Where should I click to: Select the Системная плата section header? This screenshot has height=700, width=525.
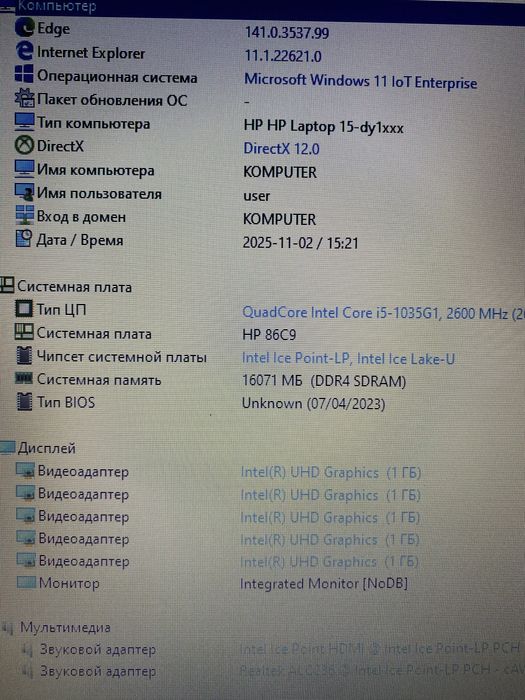[x=74, y=287]
